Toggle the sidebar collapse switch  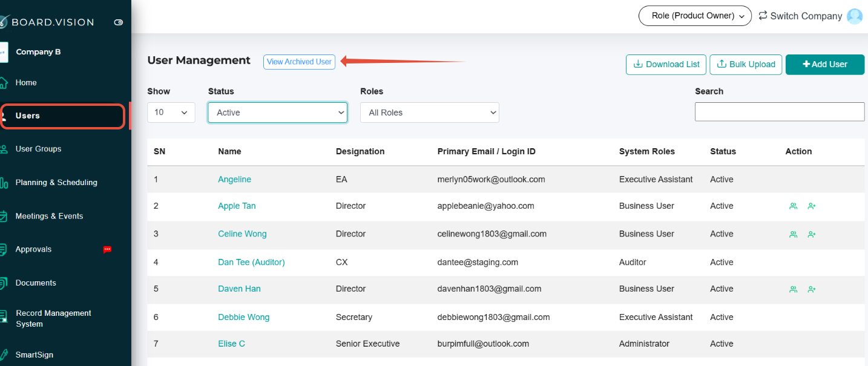[x=119, y=22]
